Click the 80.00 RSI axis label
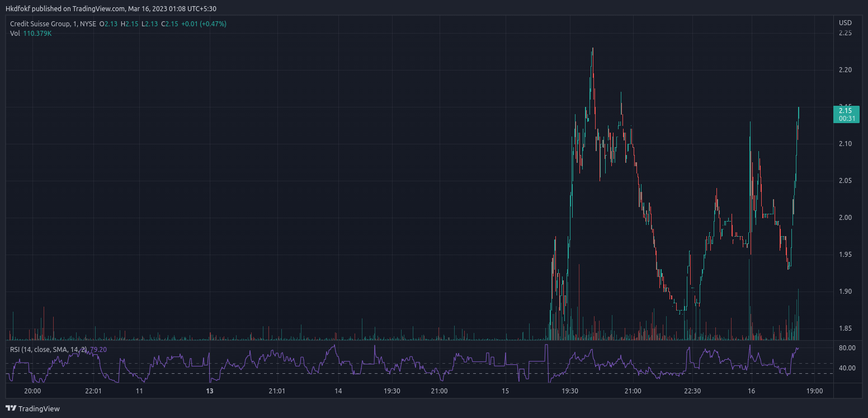 (848, 347)
